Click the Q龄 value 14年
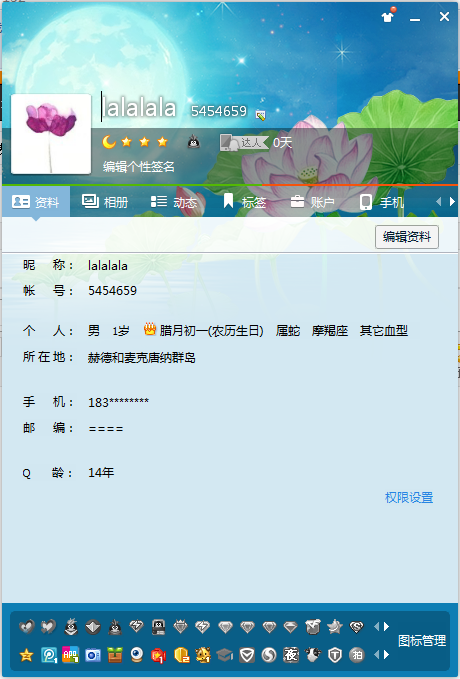The height and width of the screenshot is (679, 460). tap(101, 472)
